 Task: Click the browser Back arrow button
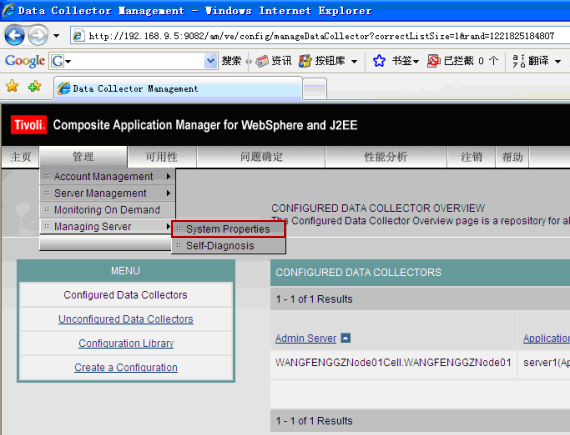15,36
